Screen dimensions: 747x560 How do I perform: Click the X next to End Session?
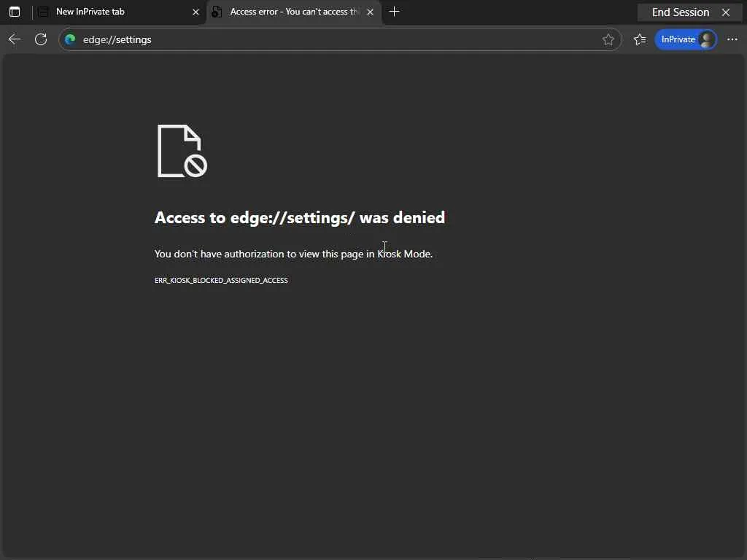point(726,12)
